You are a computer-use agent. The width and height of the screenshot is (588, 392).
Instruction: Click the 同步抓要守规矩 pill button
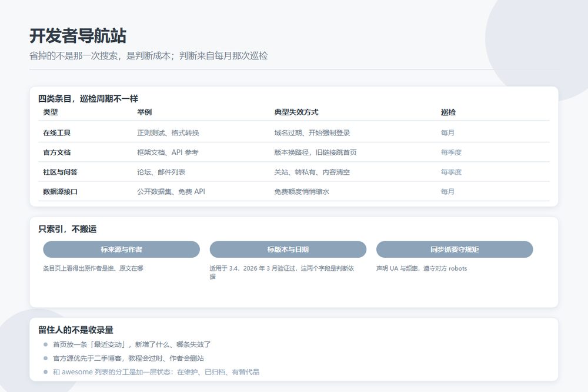[x=455, y=250]
